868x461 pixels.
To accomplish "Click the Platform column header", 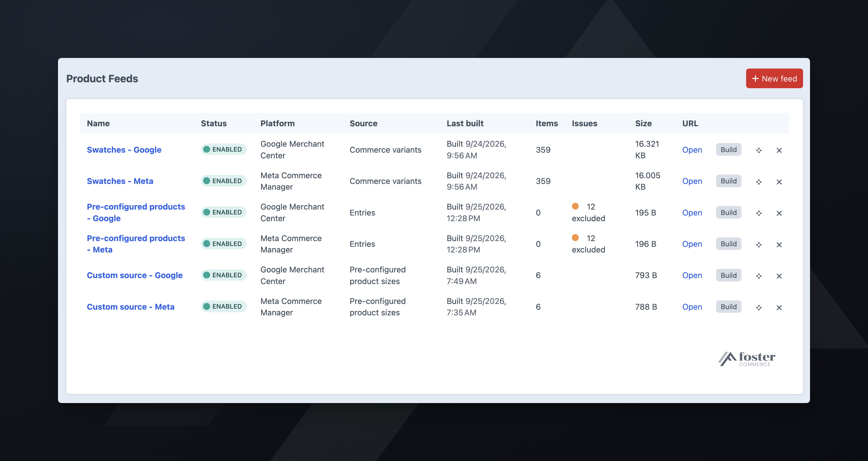I will [277, 123].
